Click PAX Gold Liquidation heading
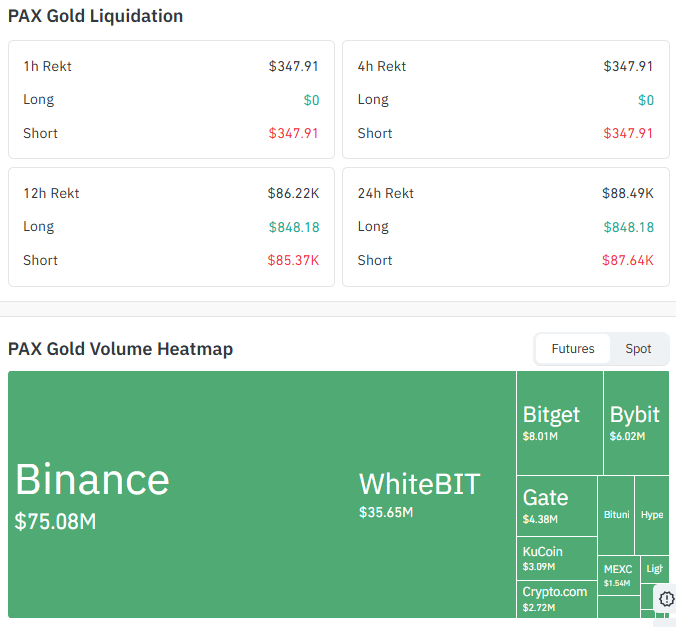The height and width of the screenshot is (627, 676). 96,16
